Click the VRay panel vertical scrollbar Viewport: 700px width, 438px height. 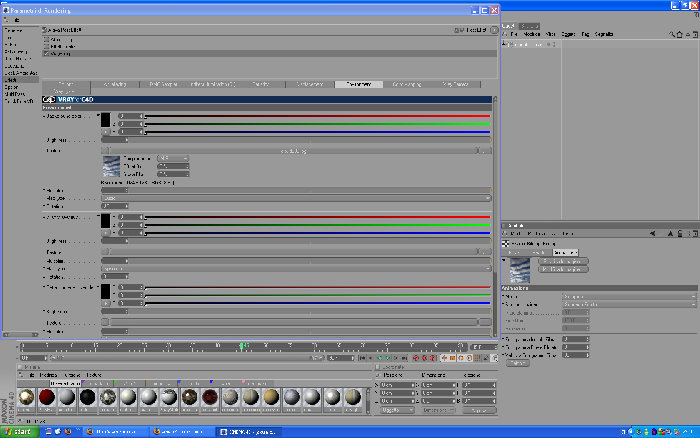coord(495,216)
